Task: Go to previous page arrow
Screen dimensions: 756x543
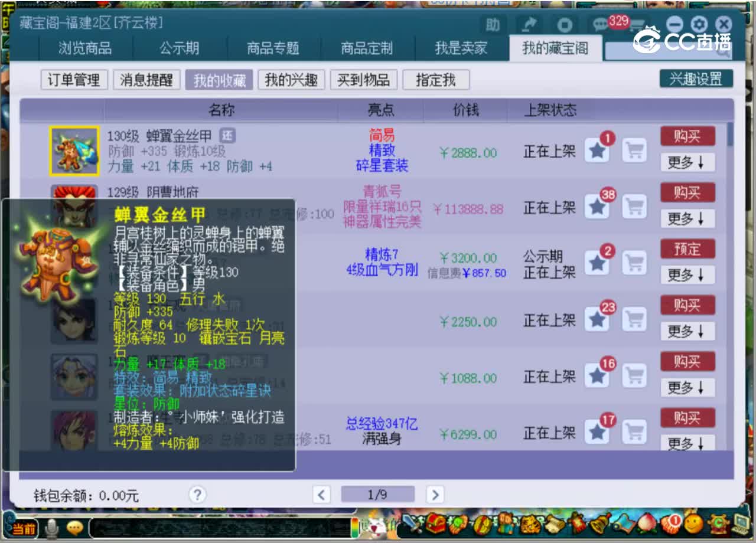Action: [x=321, y=495]
